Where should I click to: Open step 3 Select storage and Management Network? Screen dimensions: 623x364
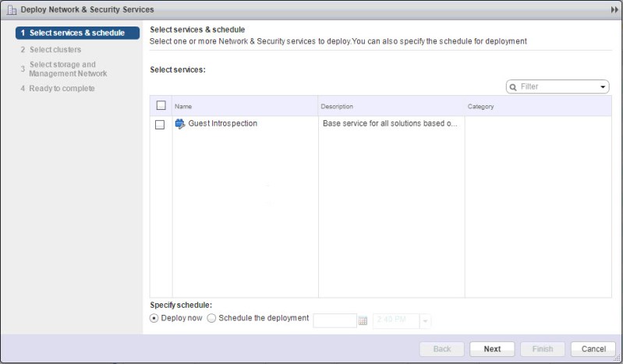[x=67, y=69]
